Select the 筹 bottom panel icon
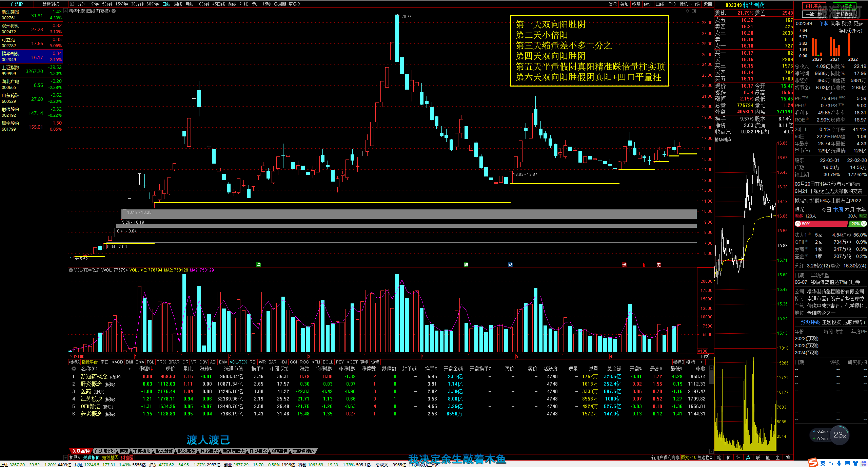 coord(788,457)
